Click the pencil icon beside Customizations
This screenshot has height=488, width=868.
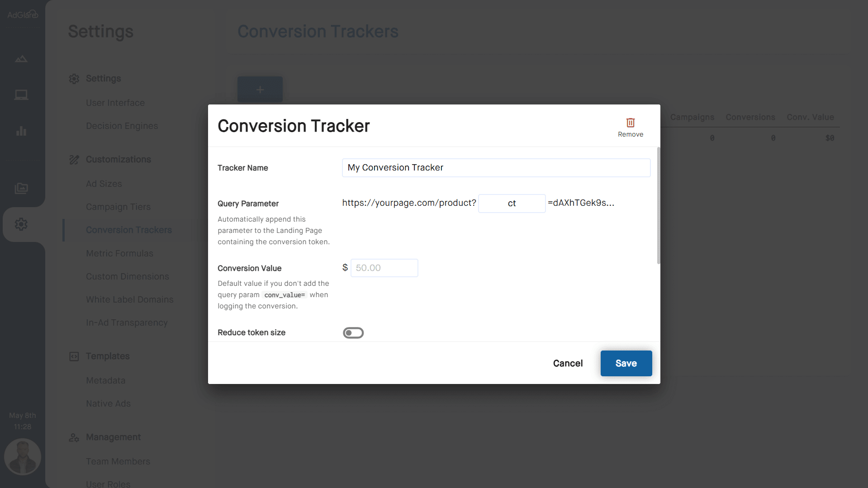tap(74, 159)
